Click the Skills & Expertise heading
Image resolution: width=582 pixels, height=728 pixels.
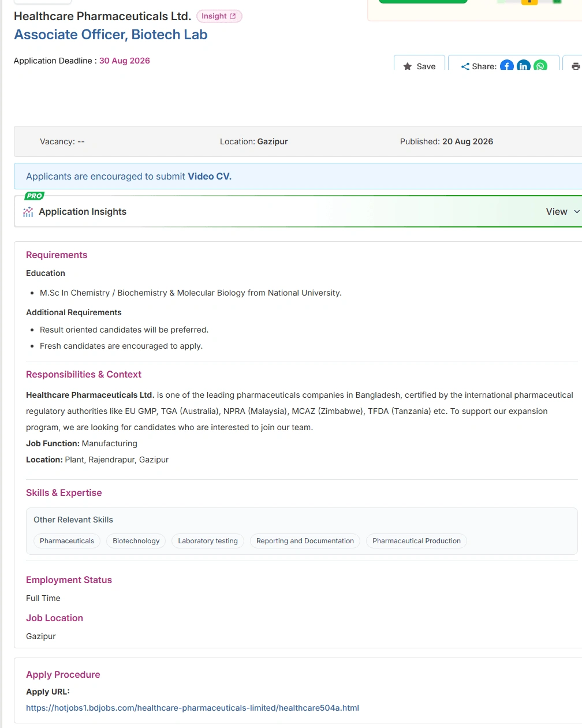64,493
